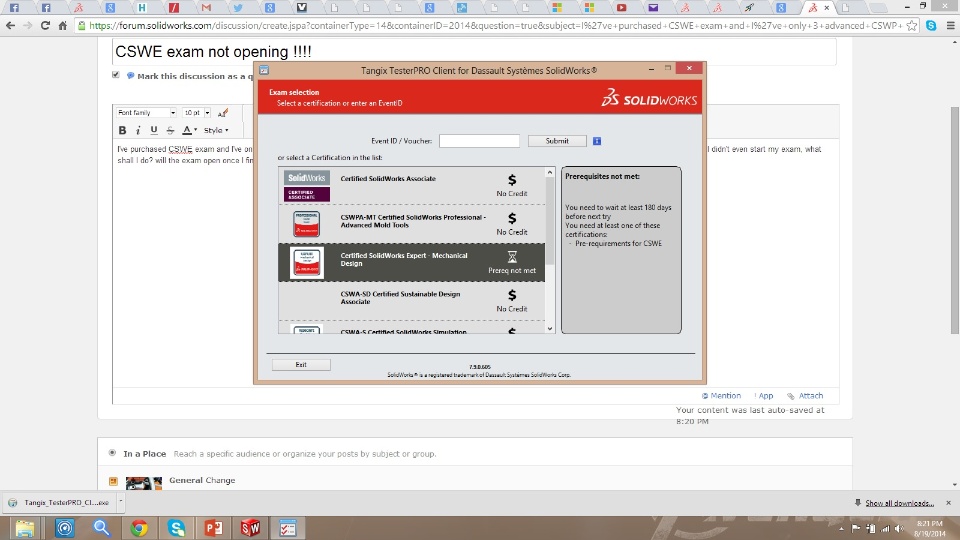Open Skype from the taskbar

click(x=176, y=528)
